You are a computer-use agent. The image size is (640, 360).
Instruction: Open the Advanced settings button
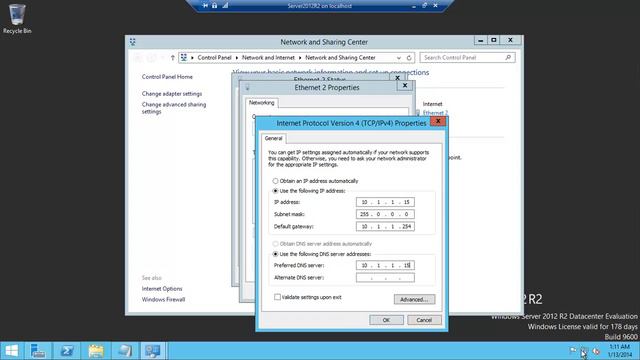click(x=414, y=299)
